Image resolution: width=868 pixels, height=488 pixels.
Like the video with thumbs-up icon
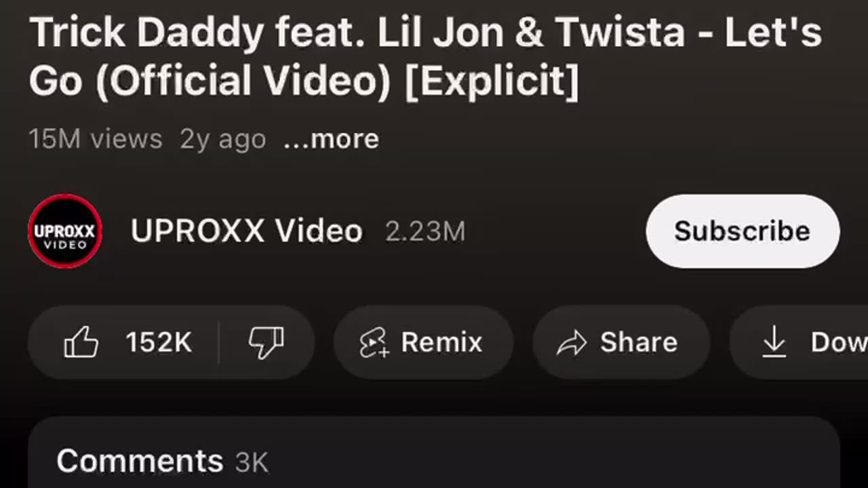coord(81,342)
